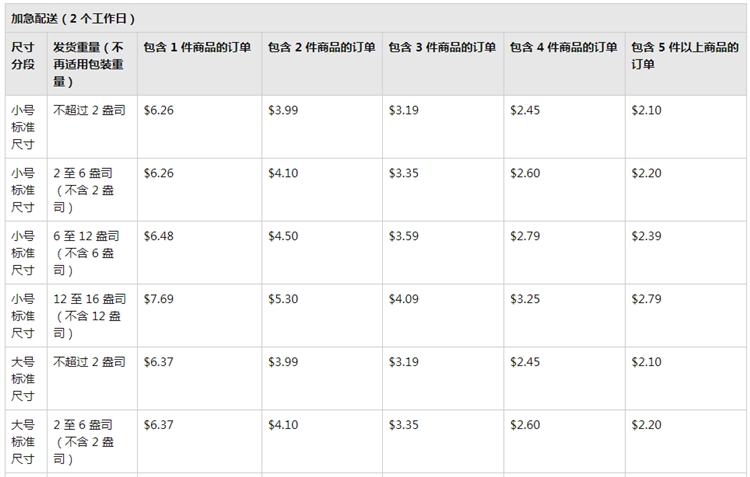Click the 尺寸分段 column header
Screen dimensions: 750x477
22,56
